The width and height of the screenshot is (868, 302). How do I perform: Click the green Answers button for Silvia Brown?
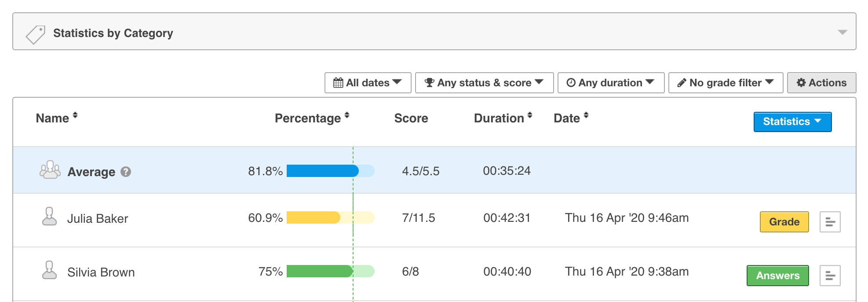click(x=777, y=276)
